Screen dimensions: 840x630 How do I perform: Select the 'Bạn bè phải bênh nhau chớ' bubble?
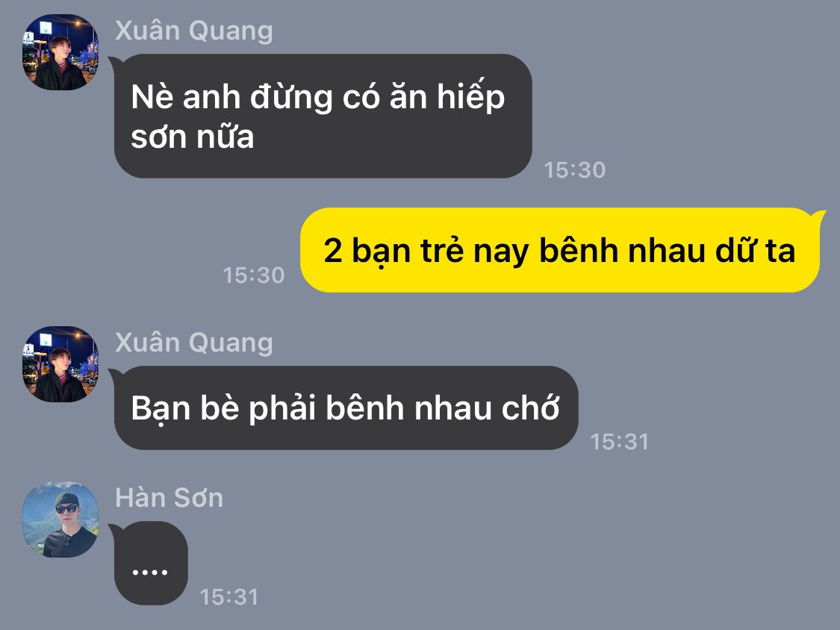pos(346,408)
